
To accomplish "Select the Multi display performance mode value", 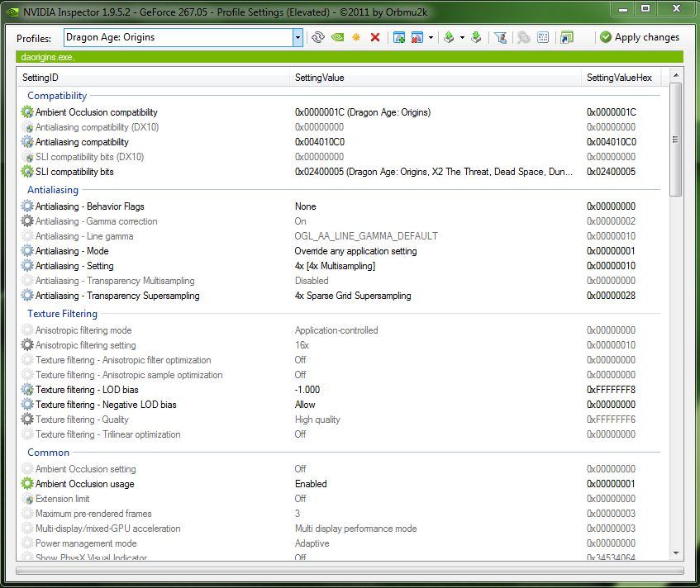I will 356,529.
